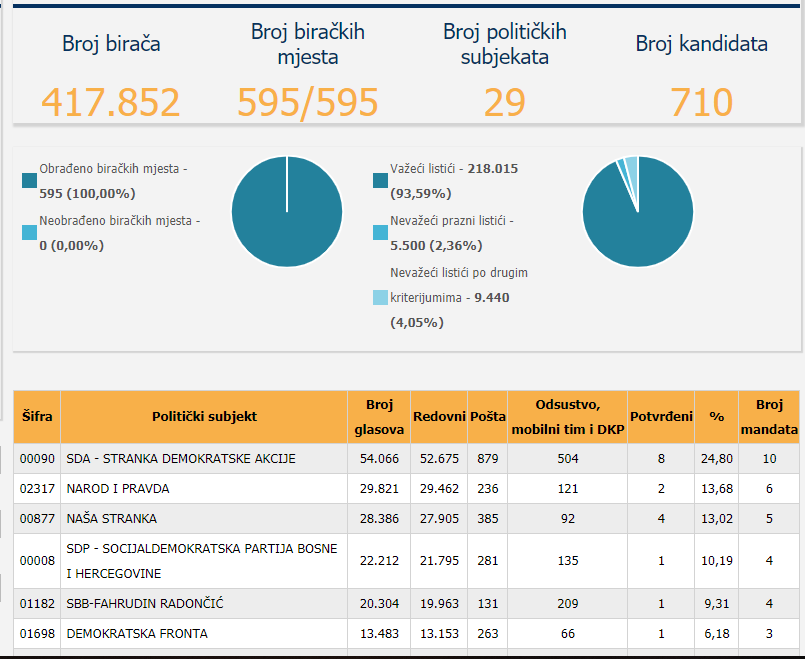Screen dimensions: 805x659
Task: Select SDP - SOCIJALDEMOKRATSKA PARTIJA BOSNE I HERCEGOVINE
Action: (x=202, y=561)
